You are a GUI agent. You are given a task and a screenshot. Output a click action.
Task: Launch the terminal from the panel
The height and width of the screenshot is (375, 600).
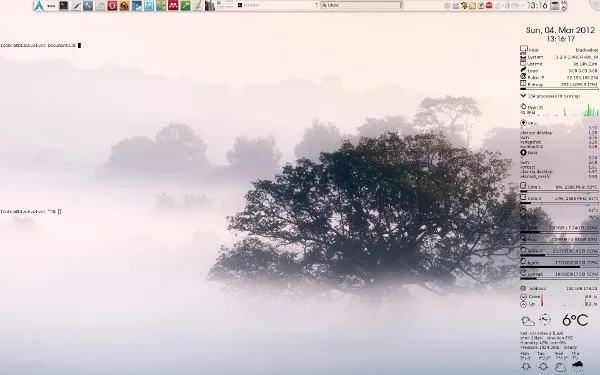coord(64,5)
